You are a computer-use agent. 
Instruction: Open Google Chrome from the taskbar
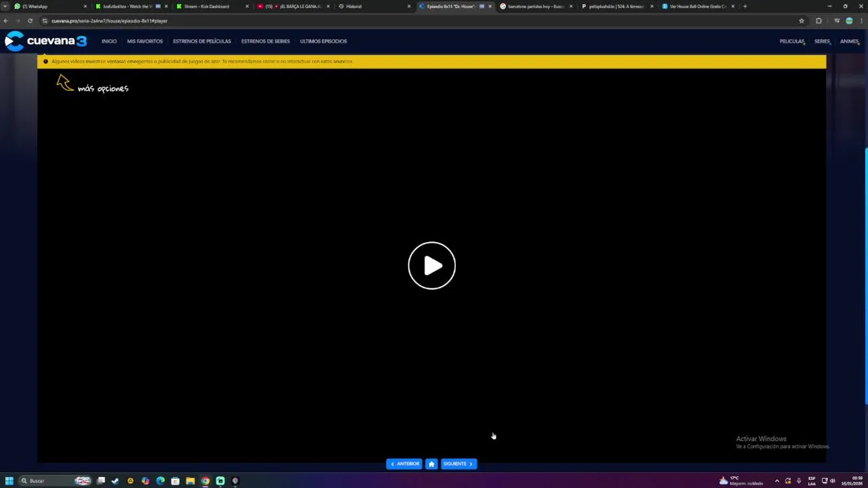coord(205,481)
